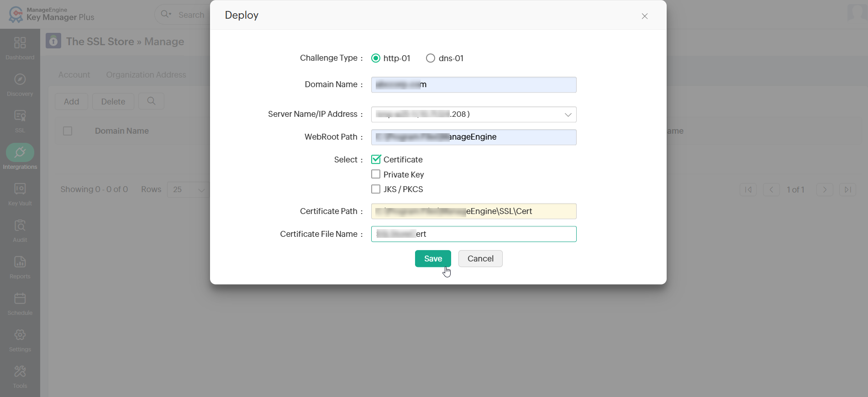This screenshot has width=868, height=397.
Task: Click the top Search field
Action: [191, 15]
